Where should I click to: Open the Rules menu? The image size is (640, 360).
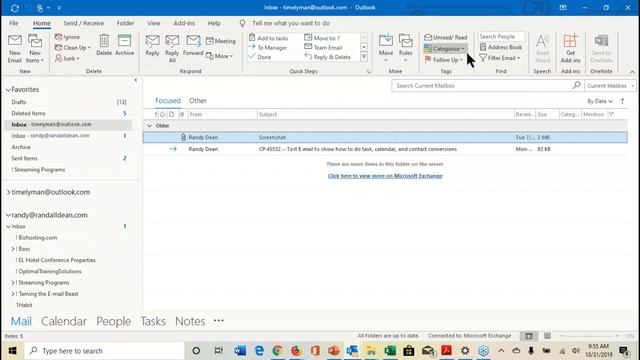tap(405, 49)
